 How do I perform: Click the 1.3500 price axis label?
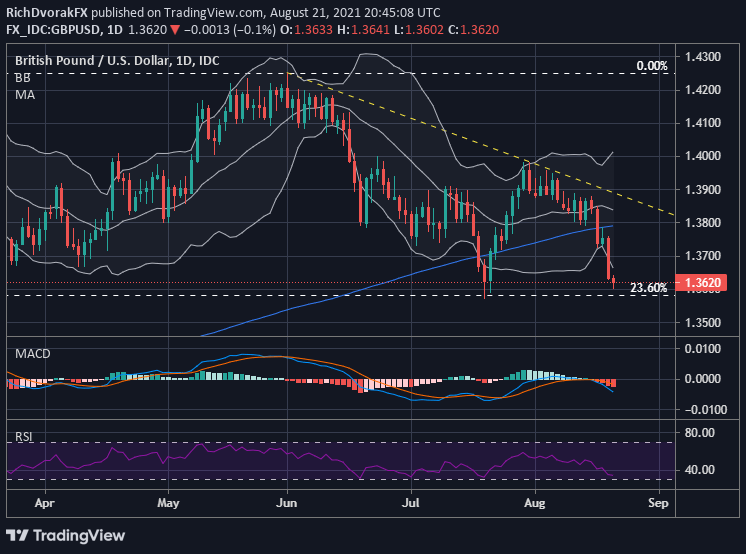pyautogui.click(x=703, y=323)
